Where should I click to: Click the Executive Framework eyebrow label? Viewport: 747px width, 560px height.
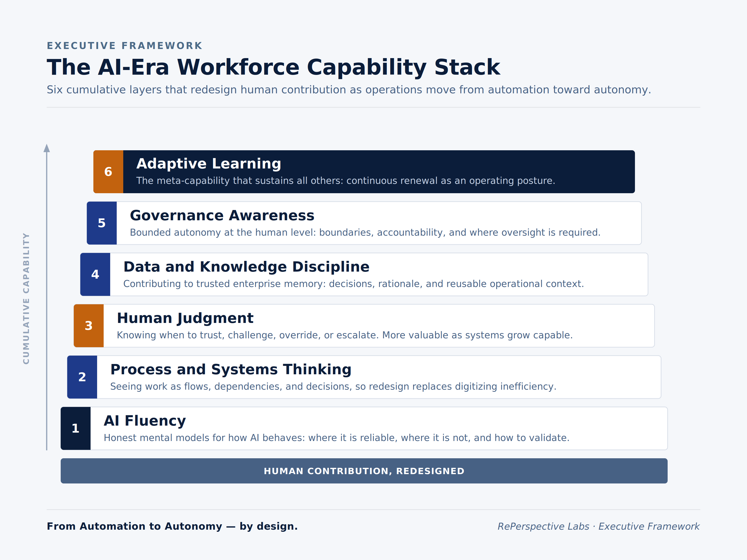coord(125,46)
